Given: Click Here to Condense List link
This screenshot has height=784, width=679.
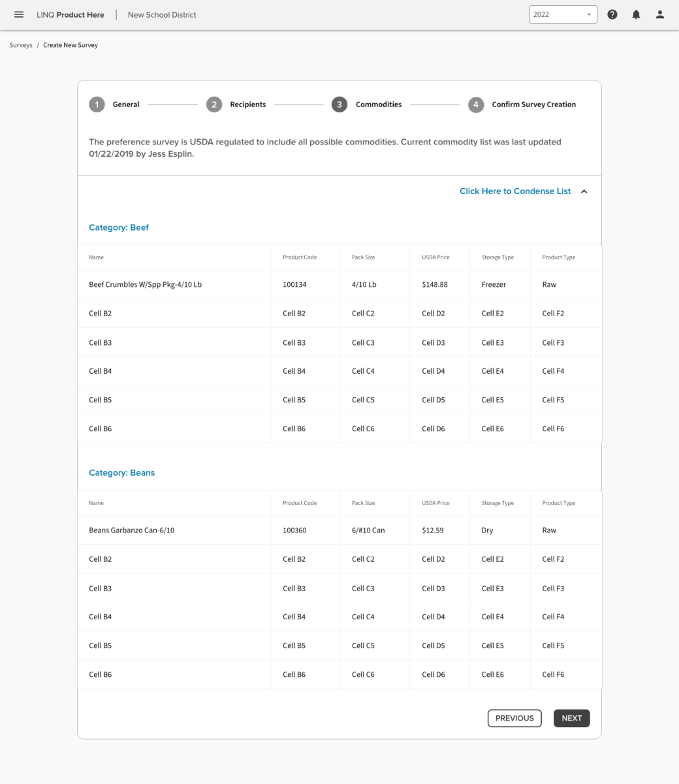Looking at the screenshot, I should pyautogui.click(x=514, y=191).
